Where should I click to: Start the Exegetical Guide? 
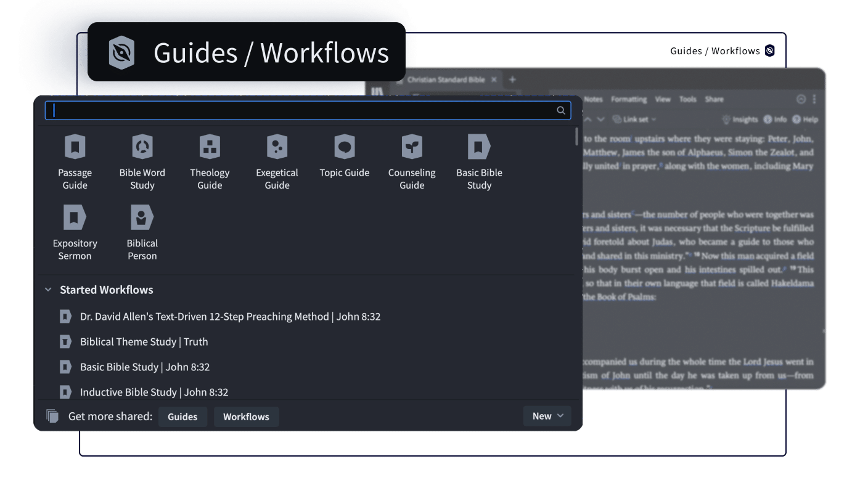click(277, 162)
